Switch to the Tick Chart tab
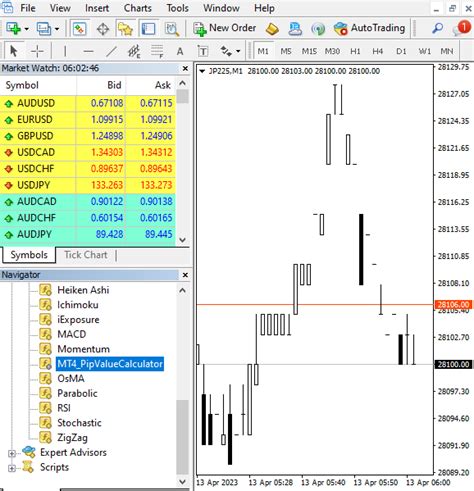The width and height of the screenshot is (474, 491). coord(86,255)
